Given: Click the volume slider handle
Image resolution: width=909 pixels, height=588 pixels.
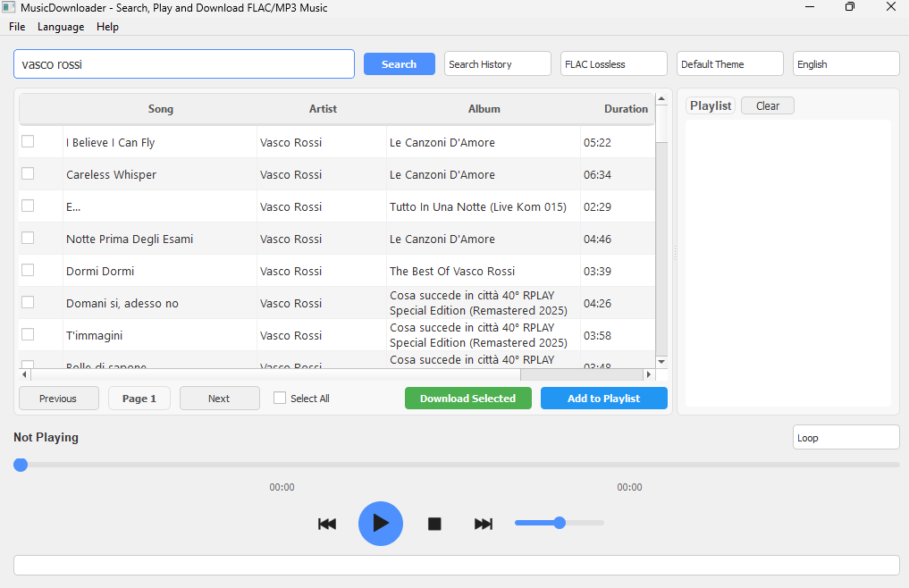Looking at the screenshot, I should pyautogui.click(x=560, y=523).
